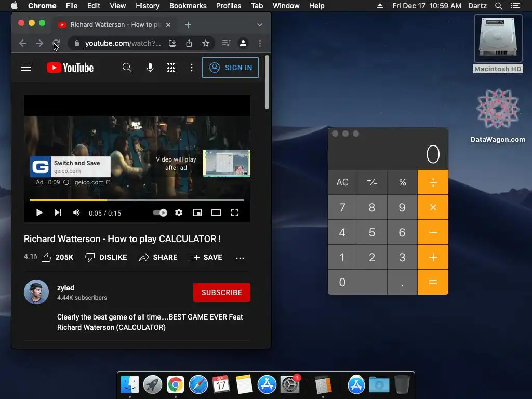Screen dimensions: 532x399
Task: Visit geico.com link below ad
Action: [x=92, y=182]
